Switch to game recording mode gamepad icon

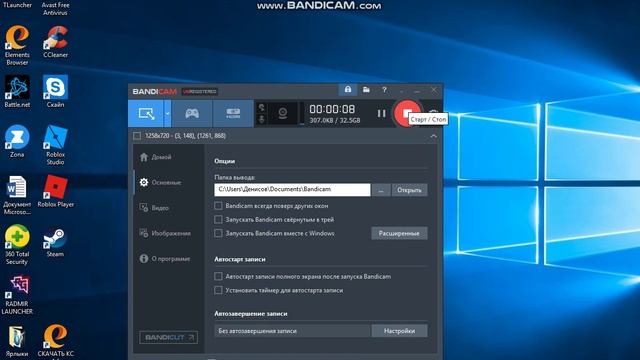(192, 113)
